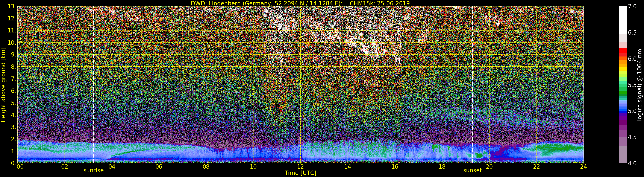Click the 'Height above ground [km]' axis label
The image size is (644, 177).
point(3,85)
